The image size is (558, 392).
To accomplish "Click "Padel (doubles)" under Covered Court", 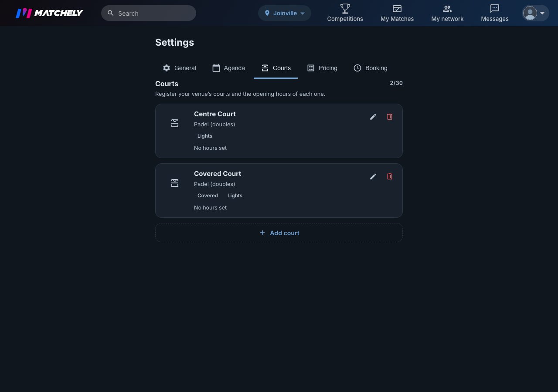I will tap(214, 184).
